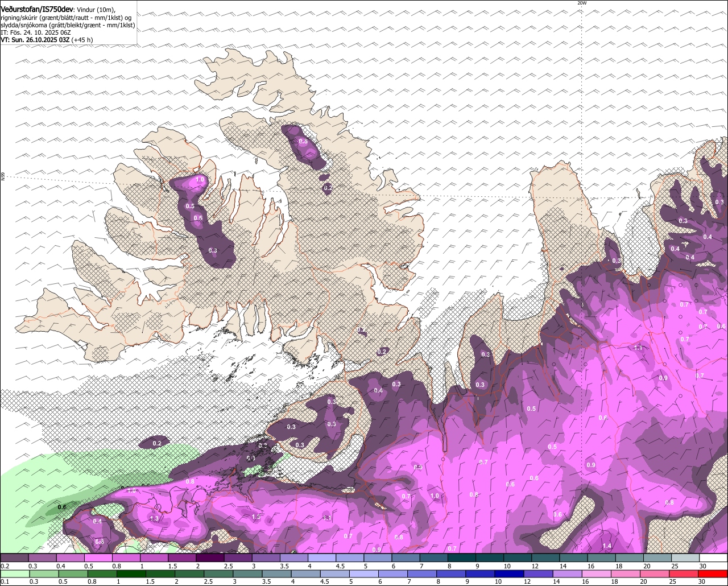Click the '0.2' label in the top legend row
This screenshot has height=586, width=728.
5,566
